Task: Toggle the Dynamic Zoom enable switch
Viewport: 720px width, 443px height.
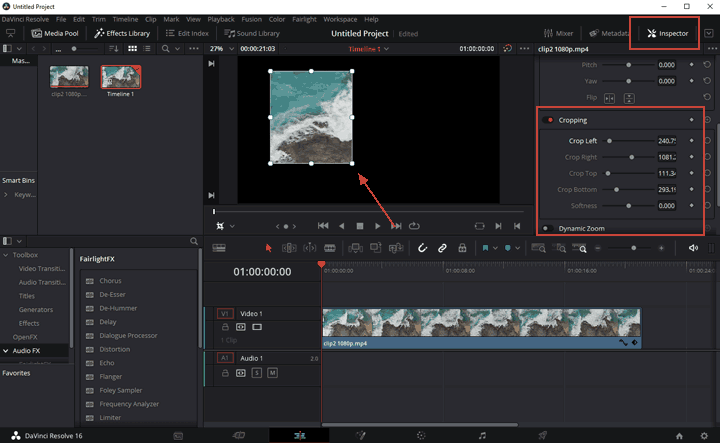Action: pyautogui.click(x=548, y=228)
